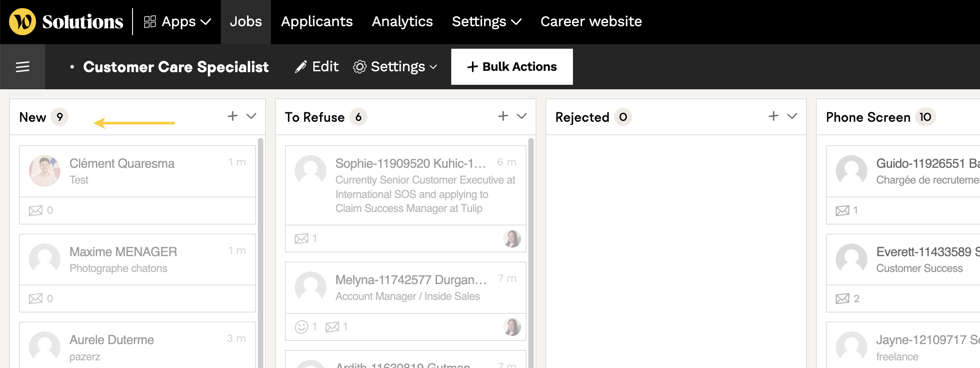
Task: Click mail icon on Sophie Kuhic card
Action: [x=302, y=239]
